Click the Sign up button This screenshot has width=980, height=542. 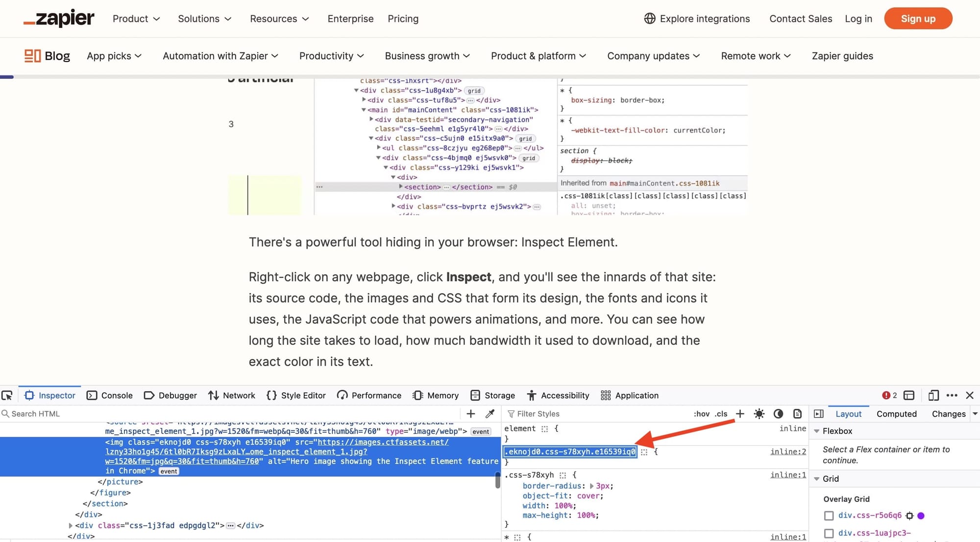(x=918, y=18)
